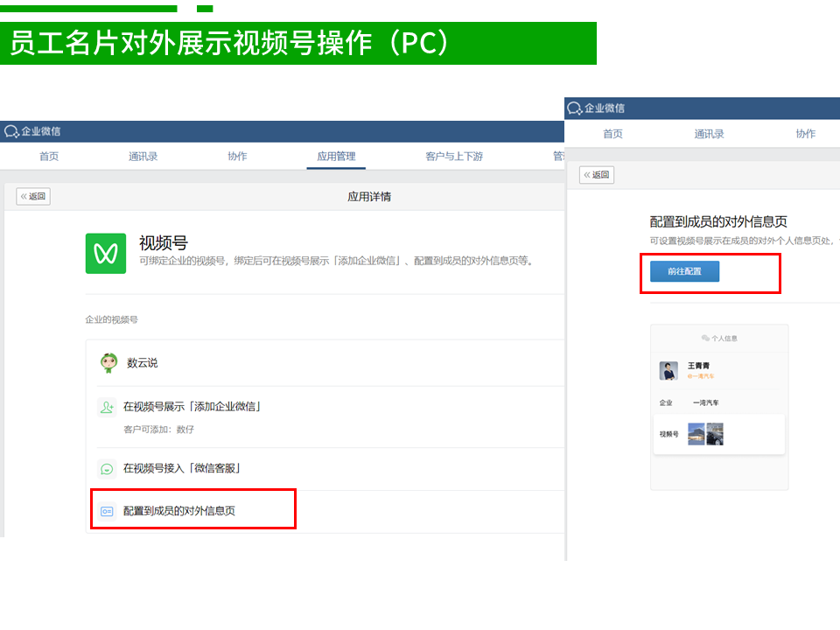The height and width of the screenshot is (630, 840).
Task: Click the add-contact icon beside 在视频号展示「添加企业微信」
Action: pos(107,407)
